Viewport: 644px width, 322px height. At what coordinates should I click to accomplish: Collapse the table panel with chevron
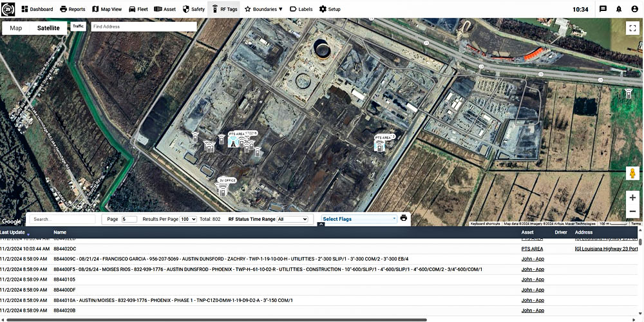coord(321,224)
